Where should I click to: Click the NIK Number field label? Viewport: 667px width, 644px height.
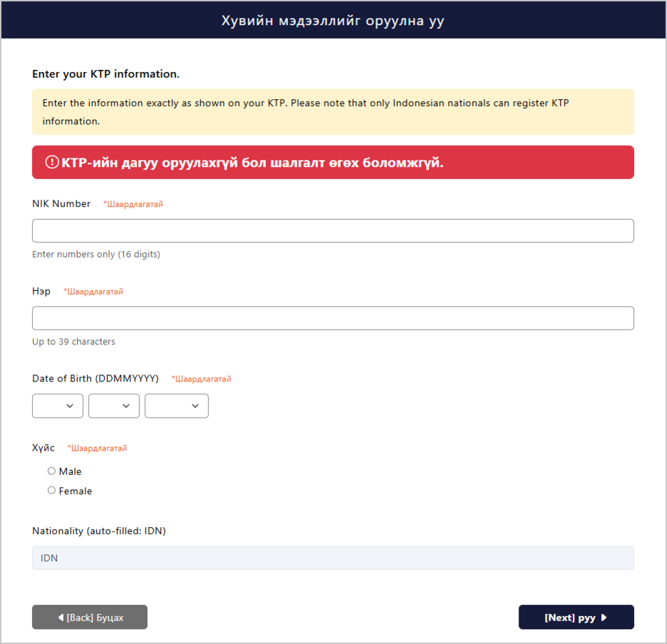pos(61,204)
